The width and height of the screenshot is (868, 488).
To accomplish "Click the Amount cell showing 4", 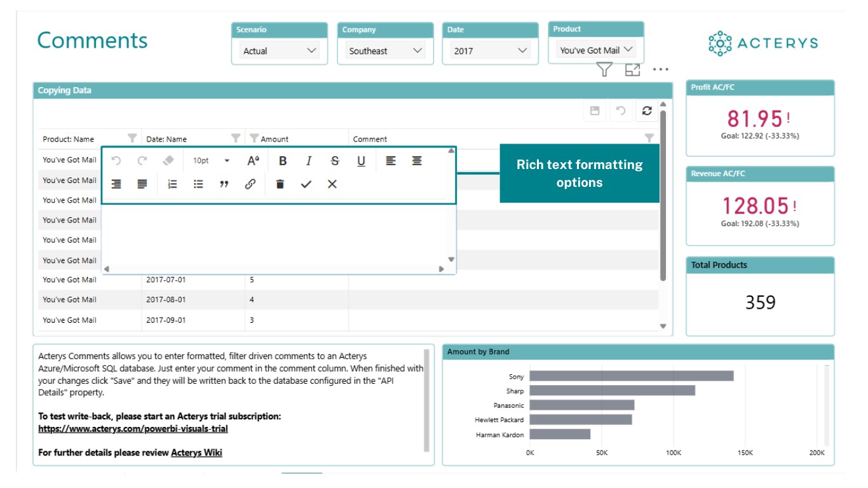I will [x=297, y=299].
